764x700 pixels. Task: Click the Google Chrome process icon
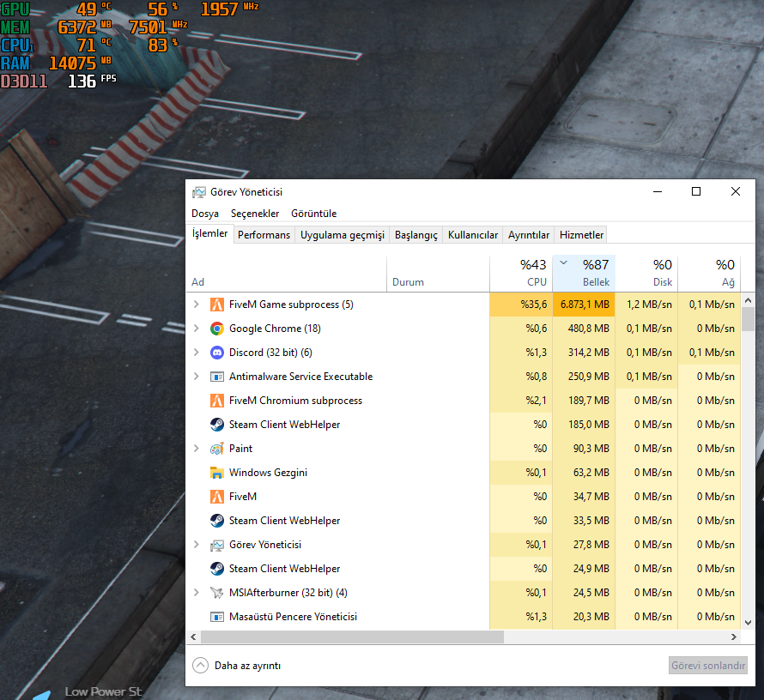[x=217, y=329]
